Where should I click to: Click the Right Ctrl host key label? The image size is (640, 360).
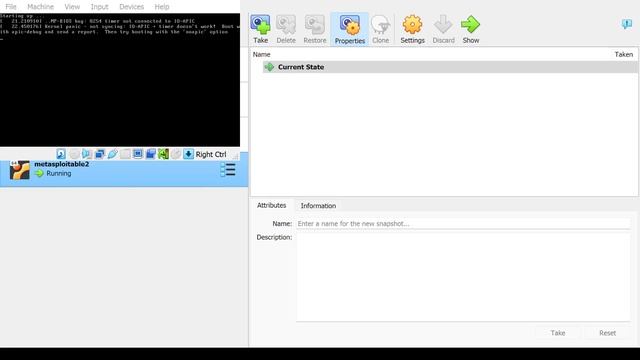click(211, 154)
